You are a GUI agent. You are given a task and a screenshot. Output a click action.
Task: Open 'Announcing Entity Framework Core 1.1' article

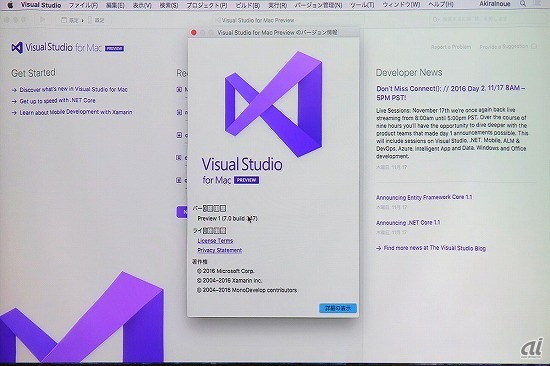424,197
